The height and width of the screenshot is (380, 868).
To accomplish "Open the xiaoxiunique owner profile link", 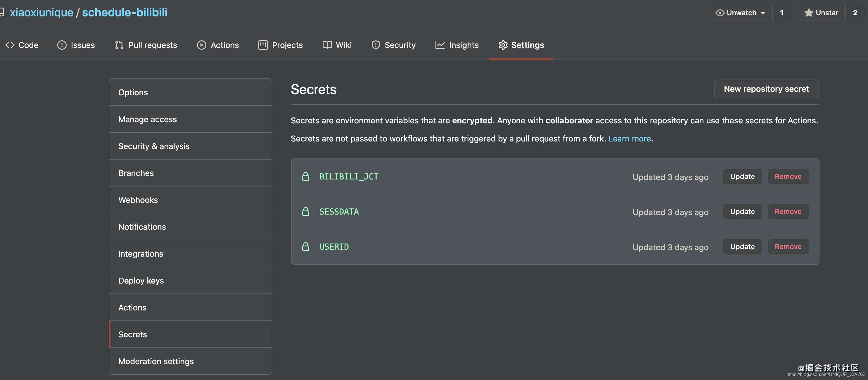I will 42,13.
